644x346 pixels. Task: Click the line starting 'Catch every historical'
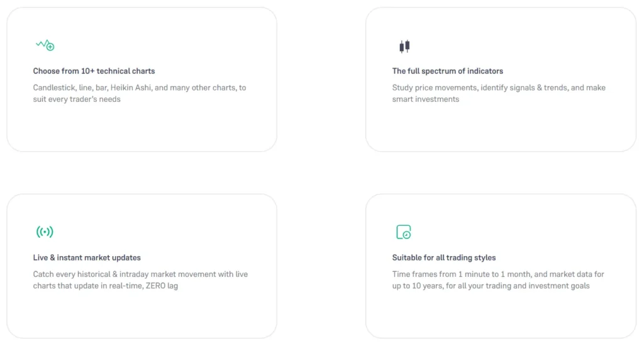point(140,274)
